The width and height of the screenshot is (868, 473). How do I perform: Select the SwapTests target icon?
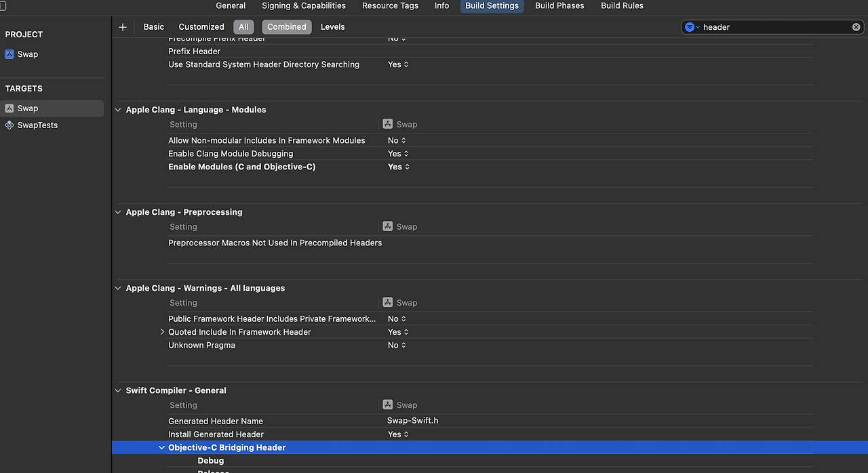pyautogui.click(x=9, y=125)
